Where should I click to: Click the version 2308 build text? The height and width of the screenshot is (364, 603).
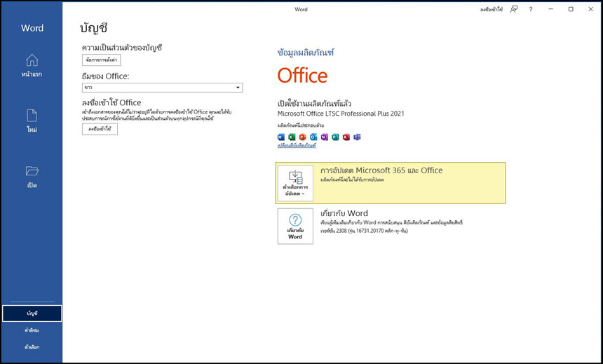click(x=364, y=231)
